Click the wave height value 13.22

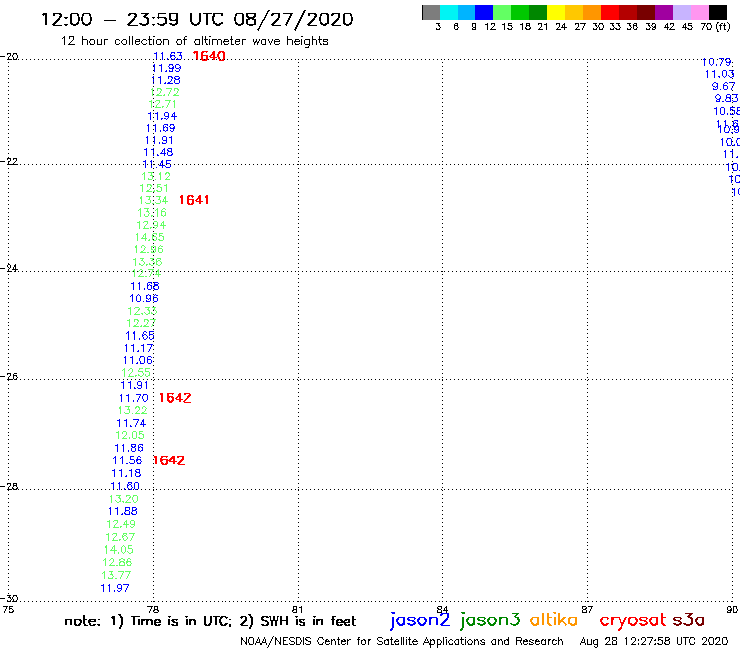pyautogui.click(x=133, y=411)
